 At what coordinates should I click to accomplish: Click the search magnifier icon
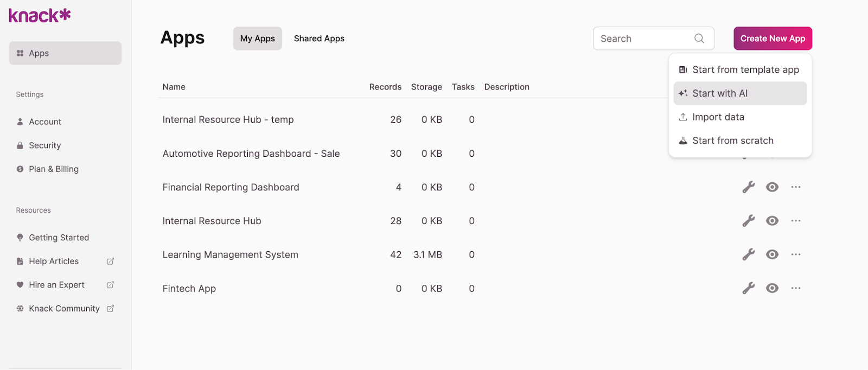tap(699, 39)
